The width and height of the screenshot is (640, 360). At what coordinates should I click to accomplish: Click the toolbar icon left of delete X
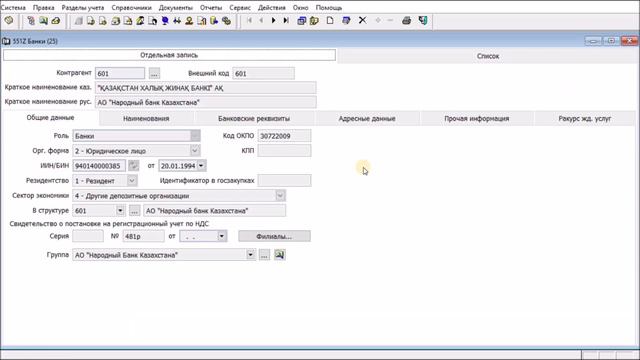click(x=346, y=20)
